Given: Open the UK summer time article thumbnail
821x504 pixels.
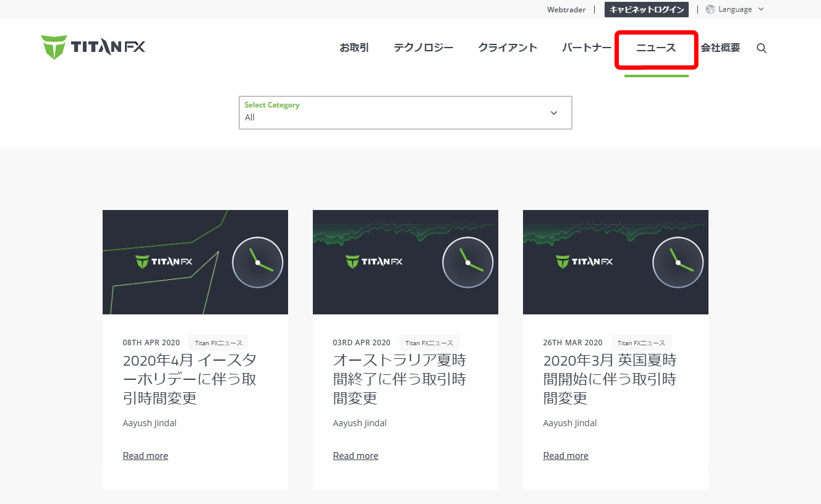Looking at the screenshot, I should tap(616, 262).
